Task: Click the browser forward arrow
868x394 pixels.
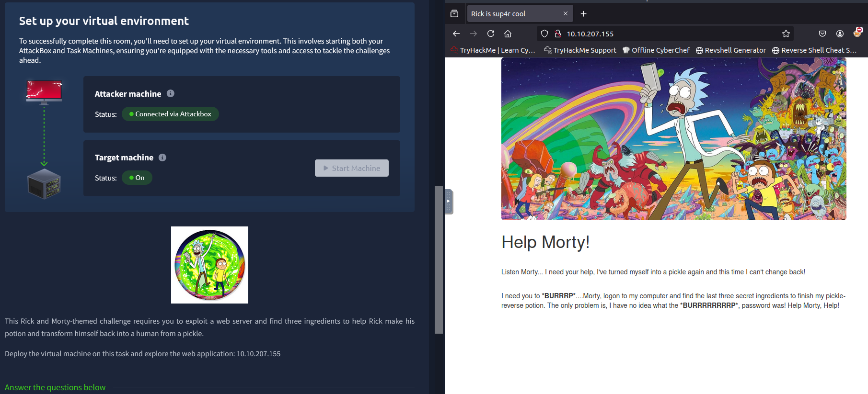Action: (474, 34)
